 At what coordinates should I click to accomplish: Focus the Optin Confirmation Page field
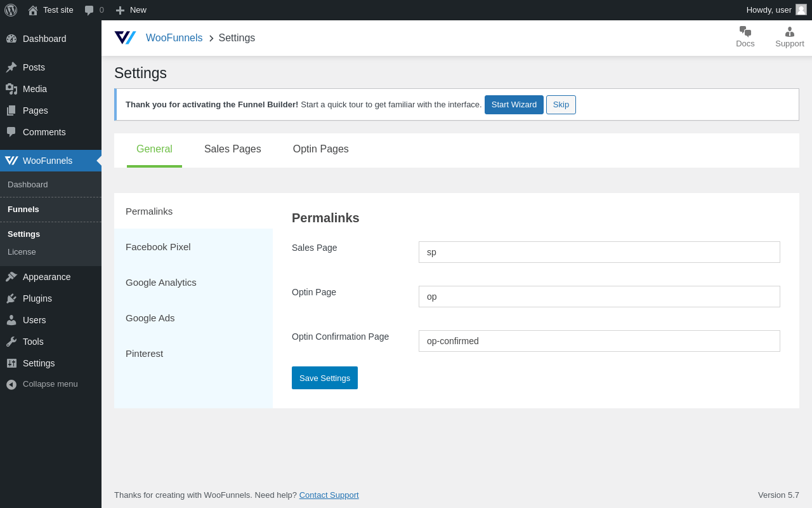click(x=599, y=341)
